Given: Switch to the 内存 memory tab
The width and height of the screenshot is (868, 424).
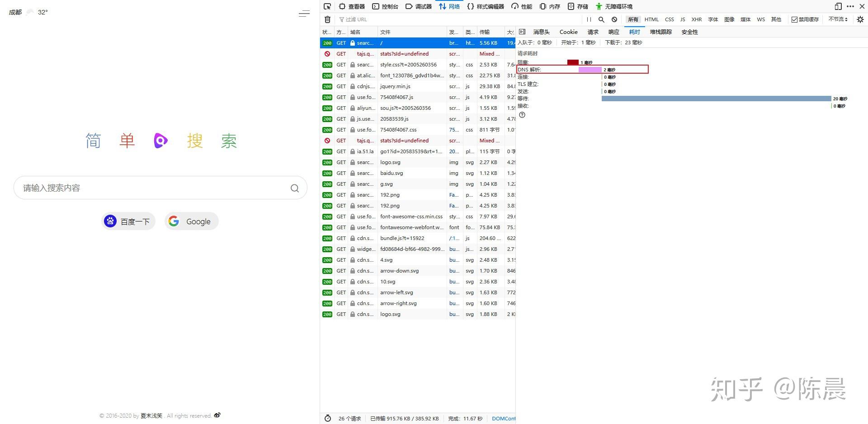Looking at the screenshot, I should (550, 6).
